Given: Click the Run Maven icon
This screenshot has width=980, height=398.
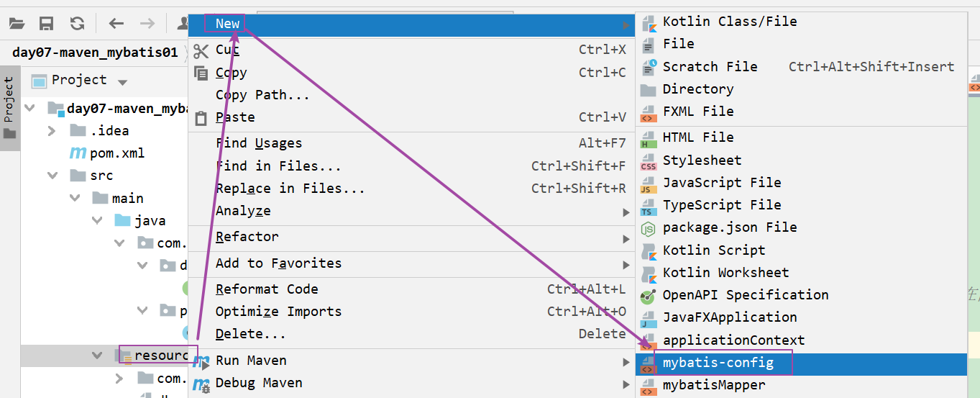Looking at the screenshot, I should pos(201,361).
